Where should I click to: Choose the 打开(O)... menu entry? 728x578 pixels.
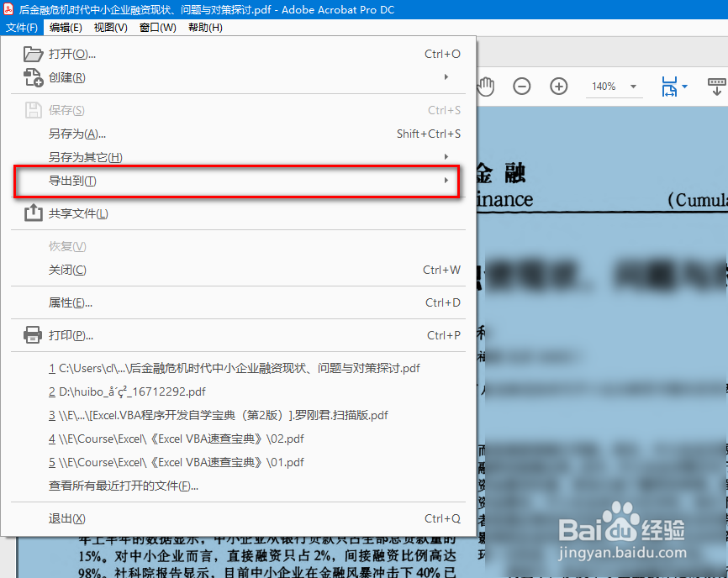tap(238, 54)
